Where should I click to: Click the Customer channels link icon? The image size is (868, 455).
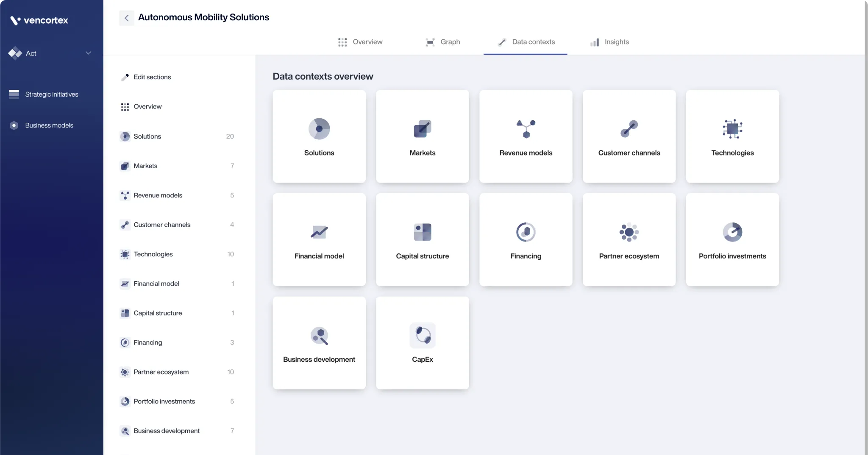[x=125, y=225]
